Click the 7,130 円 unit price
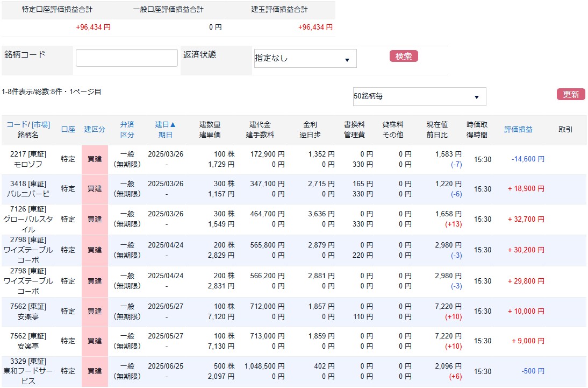 [x=221, y=347]
